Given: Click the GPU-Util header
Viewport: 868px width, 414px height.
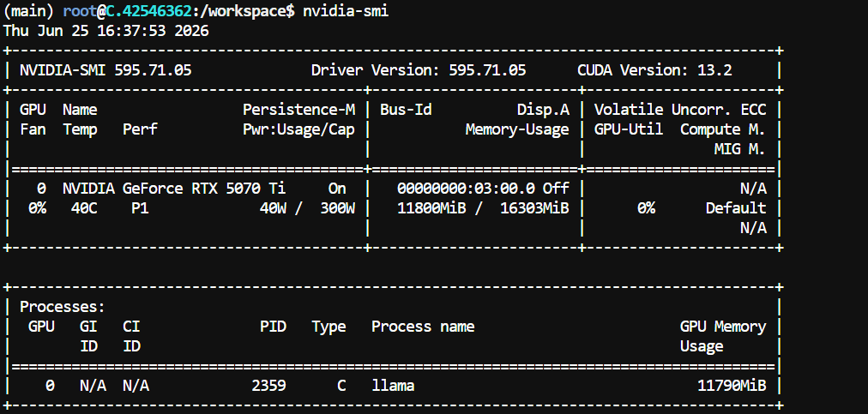Looking at the screenshot, I should click(629, 129).
